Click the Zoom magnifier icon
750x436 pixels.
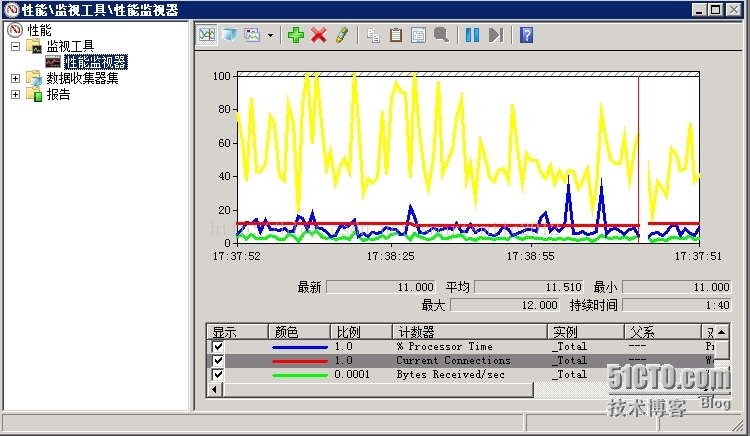[x=441, y=35]
